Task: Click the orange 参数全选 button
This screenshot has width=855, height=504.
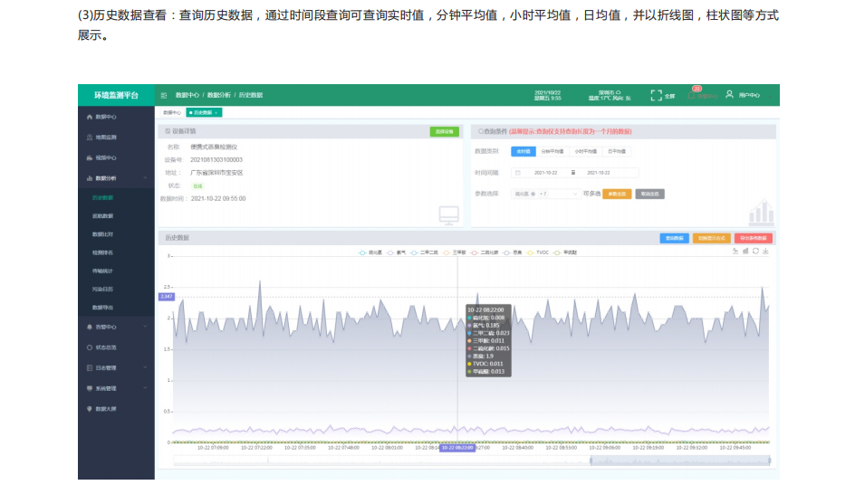Action: 617,194
